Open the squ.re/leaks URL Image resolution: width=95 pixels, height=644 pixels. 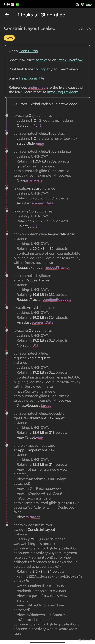click(63, 92)
